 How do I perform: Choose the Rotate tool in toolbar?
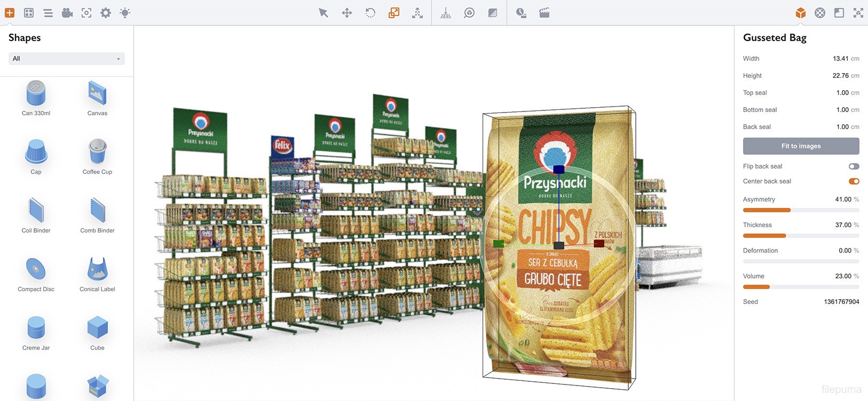click(370, 13)
